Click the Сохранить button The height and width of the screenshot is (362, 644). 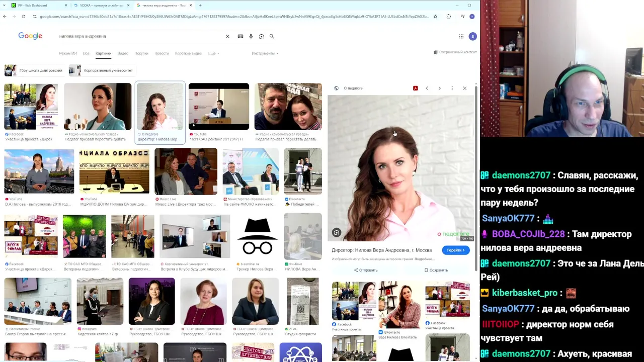click(x=436, y=270)
